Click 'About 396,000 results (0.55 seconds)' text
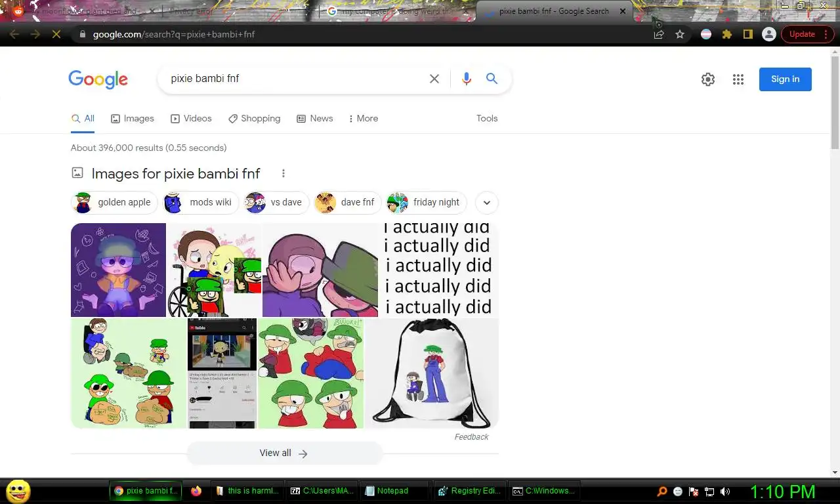840x504 pixels. (x=149, y=148)
